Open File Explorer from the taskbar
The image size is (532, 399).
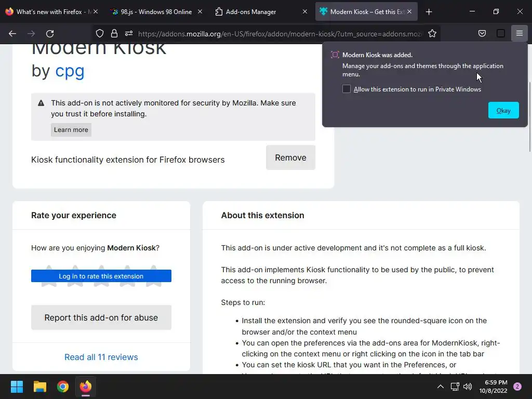39,387
